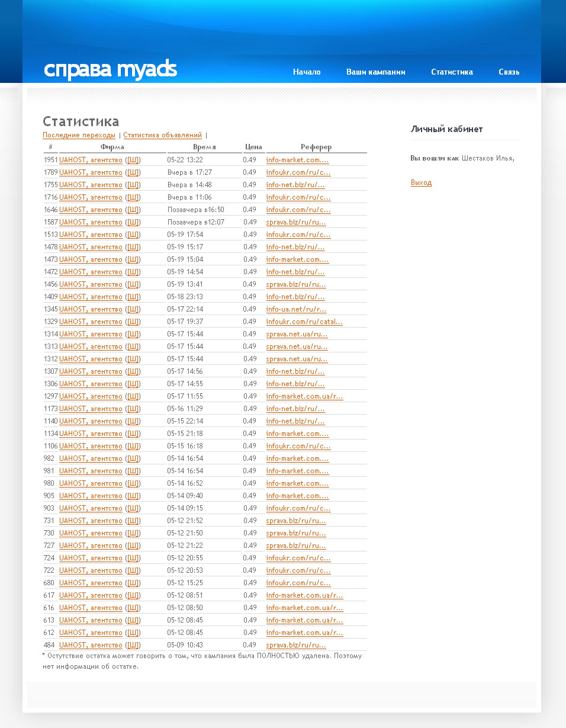
Task: Open UAHOST, агентство link in row 1409
Action: pos(91,297)
